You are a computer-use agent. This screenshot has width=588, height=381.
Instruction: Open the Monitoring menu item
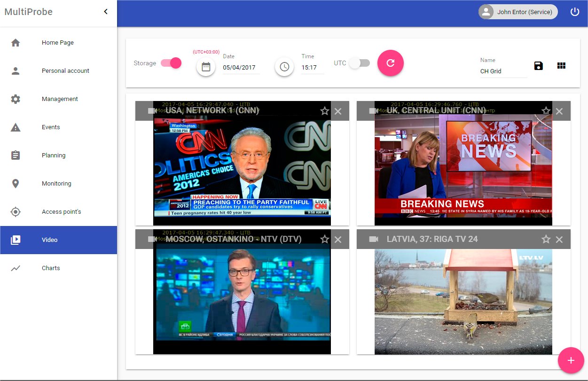(x=56, y=184)
